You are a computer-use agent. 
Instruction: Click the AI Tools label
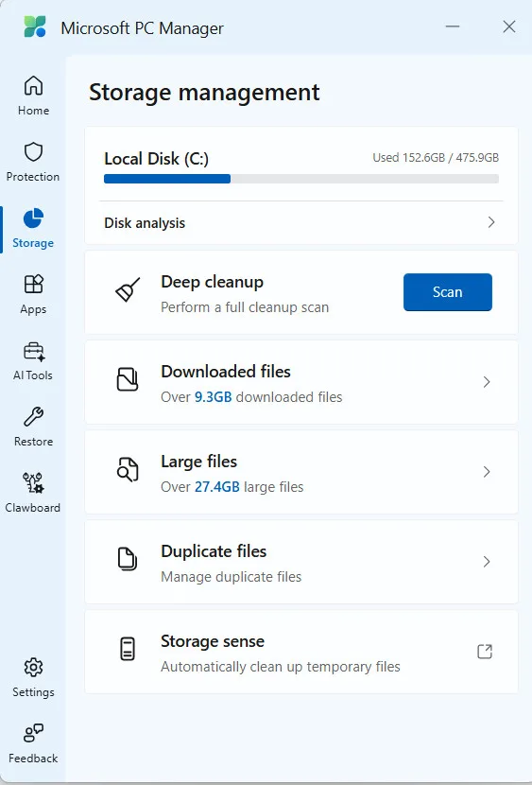pyautogui.click(x=33, y=375)
